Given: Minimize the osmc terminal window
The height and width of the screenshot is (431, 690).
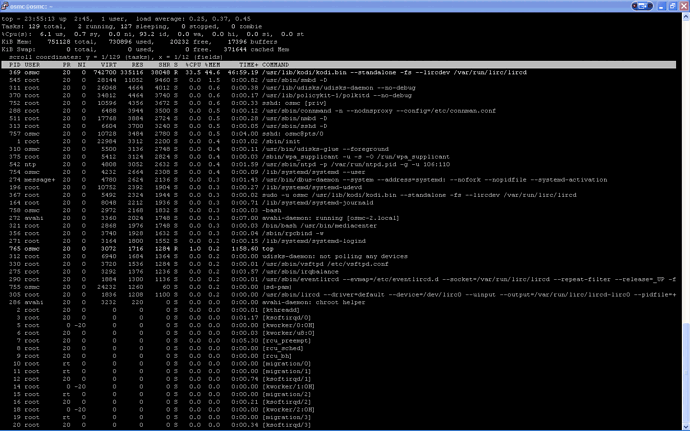Looking at the screenshot, I should click(x=661, y=6).
